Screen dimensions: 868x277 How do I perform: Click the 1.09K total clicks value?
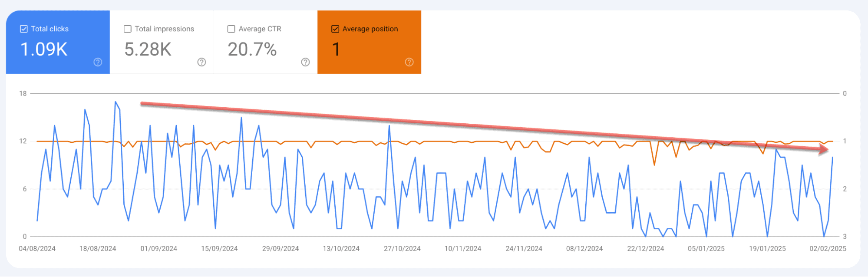coord(44,49)
